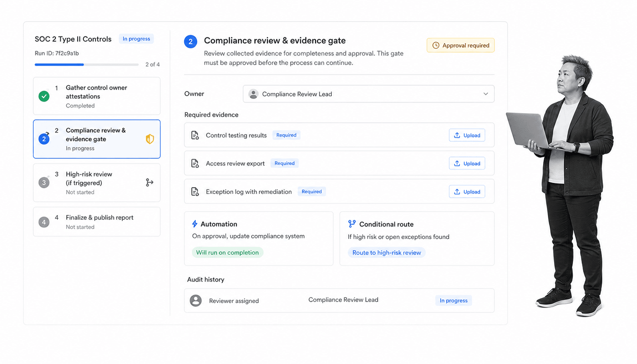
Task: Click the SOC 2 Type II Controls title
Action: (x=73, y=39)
